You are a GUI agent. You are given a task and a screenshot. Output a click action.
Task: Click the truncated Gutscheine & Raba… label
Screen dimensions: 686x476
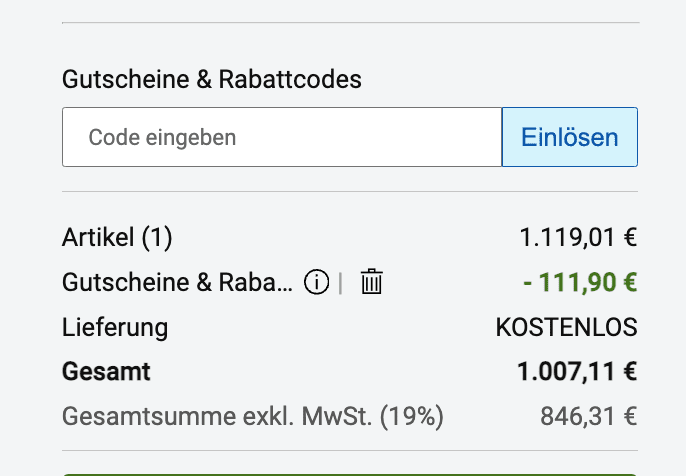[x=177, y=282]
